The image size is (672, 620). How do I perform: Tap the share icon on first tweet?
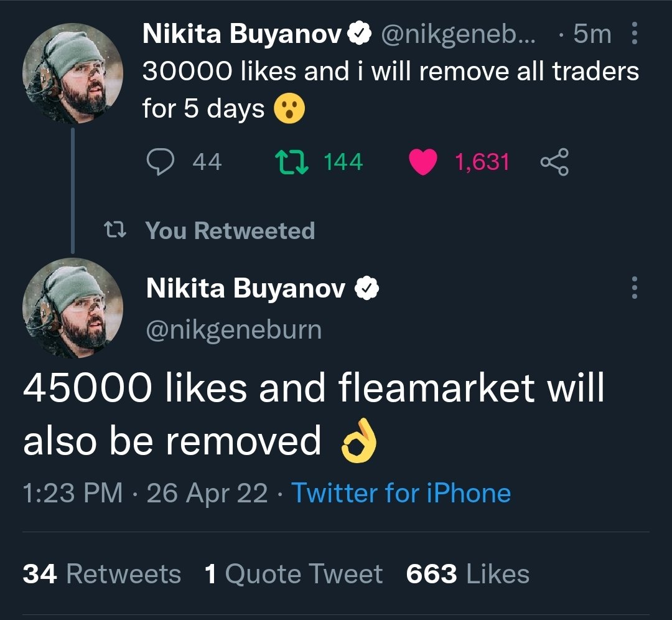point(554,162)
